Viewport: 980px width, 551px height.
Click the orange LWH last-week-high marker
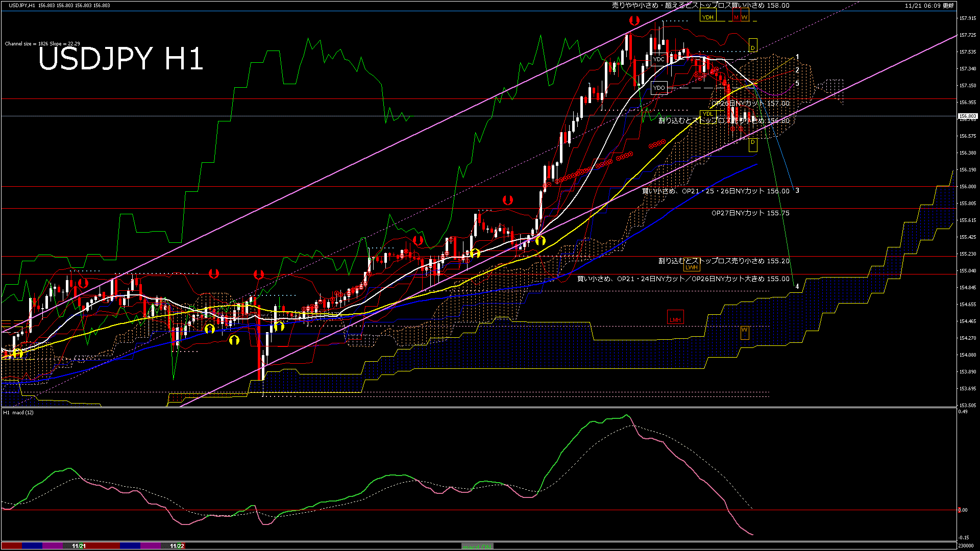pyautogui.click(x=691, y=267)
